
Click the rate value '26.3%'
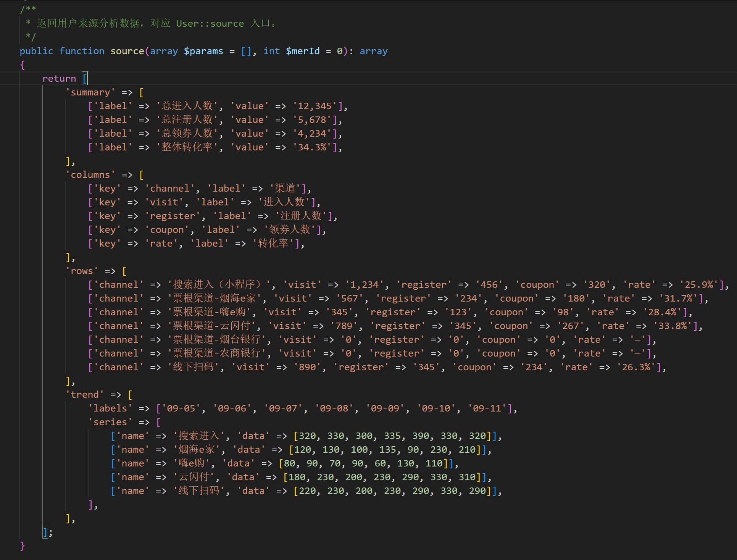coord(636,367)
